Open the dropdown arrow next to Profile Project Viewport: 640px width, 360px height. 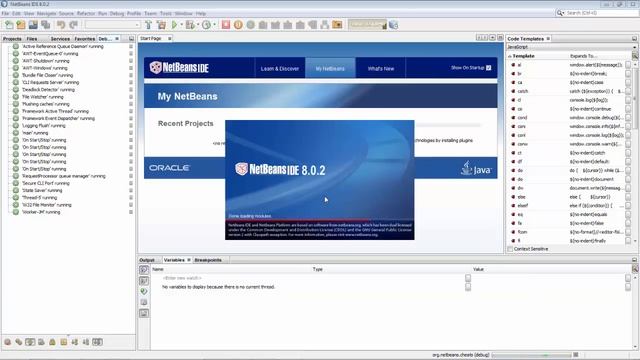pyautogui.click(x=214, y=25)
